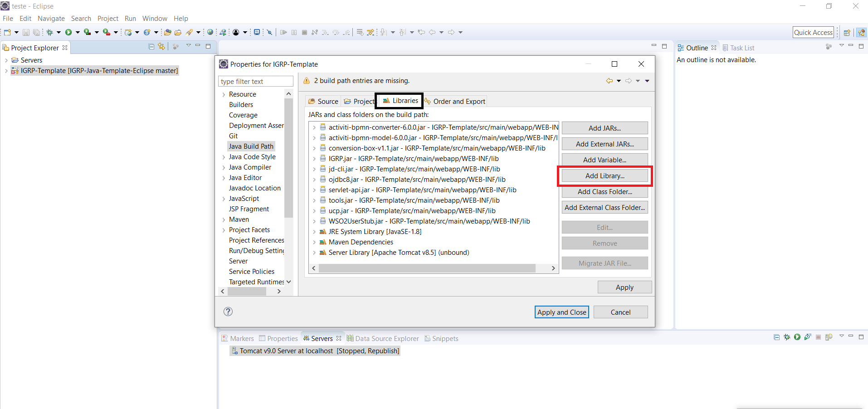Open the Markers view tab
Image resolution: width=868 pixels, height=409 pixels.
(238, 339)
